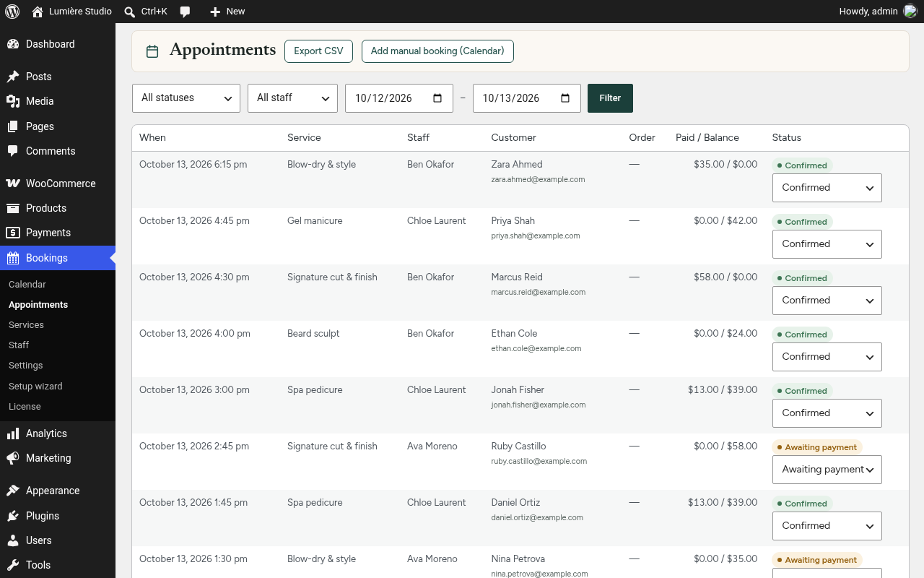Open the License submenu item

pos(25,407)
